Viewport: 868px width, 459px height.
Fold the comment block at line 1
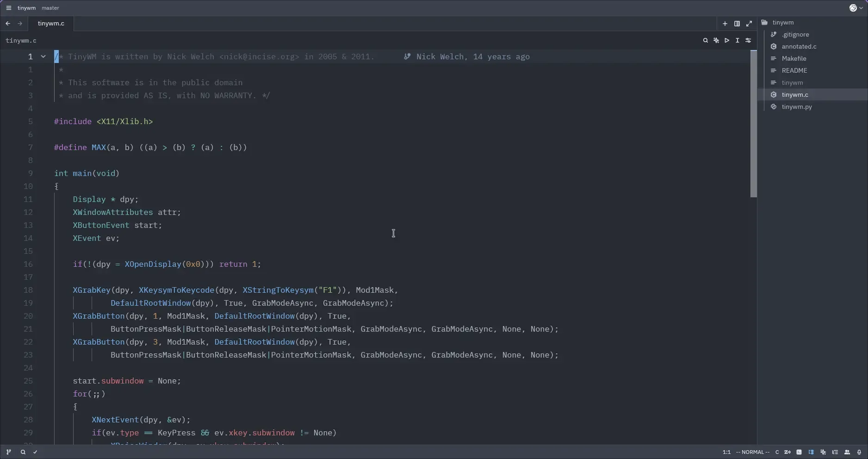(x=43, y=57)
